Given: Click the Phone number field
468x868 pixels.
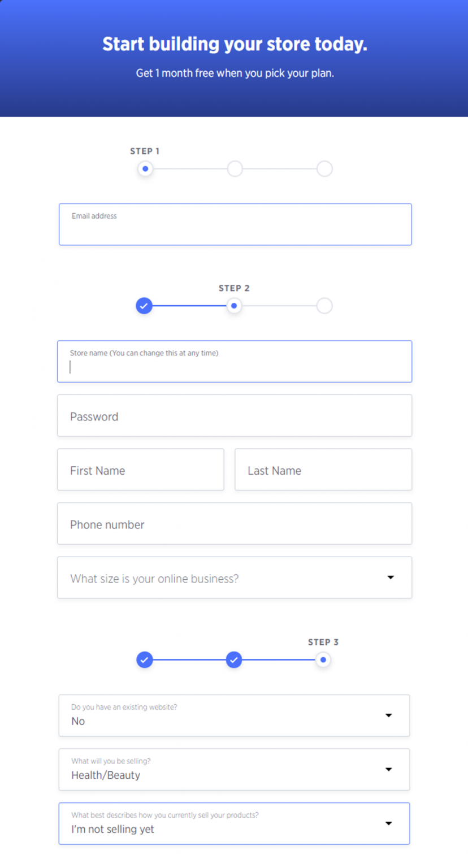Looking at the screenshot, I should pyautogui.click(x=234, y=523).
